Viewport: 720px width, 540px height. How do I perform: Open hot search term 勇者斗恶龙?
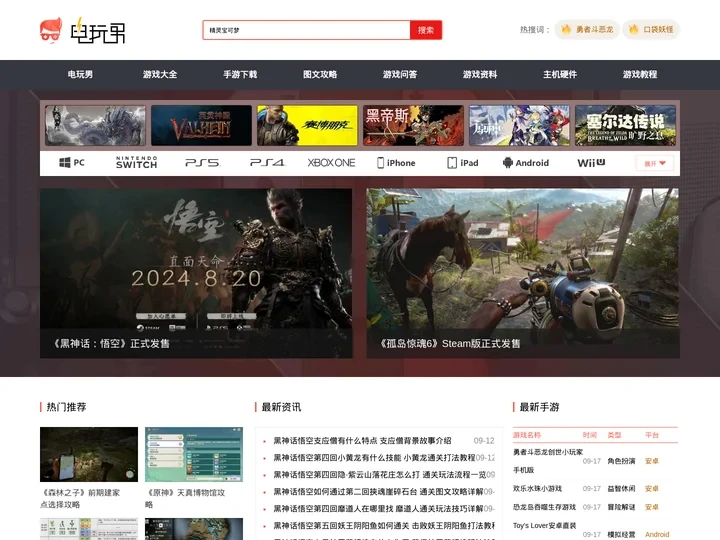[587, 29]
